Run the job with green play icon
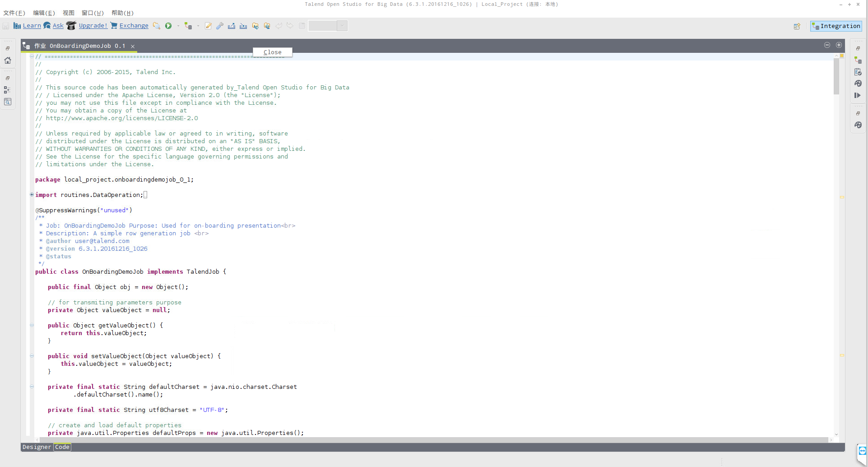The image size is (868, 467). coord(168,26)
